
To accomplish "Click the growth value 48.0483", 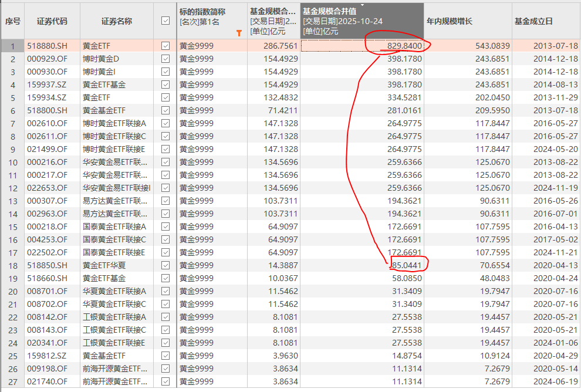I will click(495, 278).
